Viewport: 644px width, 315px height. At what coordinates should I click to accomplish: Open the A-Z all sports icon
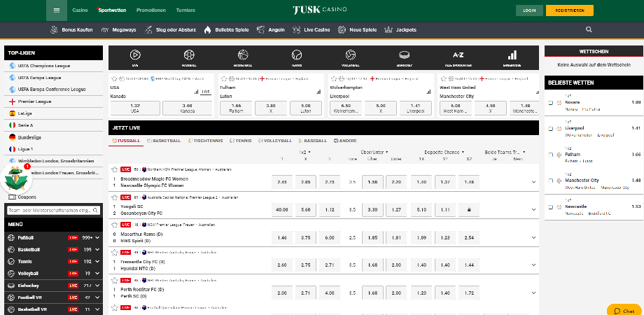[458, 55]
